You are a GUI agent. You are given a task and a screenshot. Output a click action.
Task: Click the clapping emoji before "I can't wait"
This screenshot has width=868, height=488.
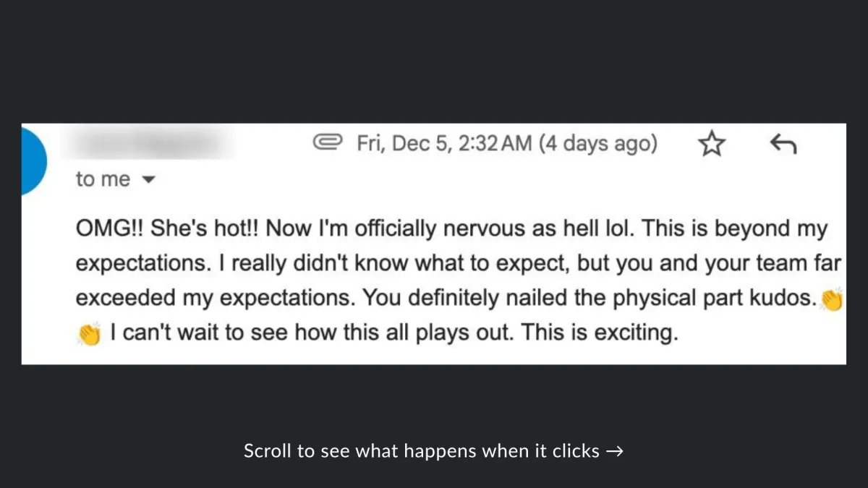[x=88, y=335]
